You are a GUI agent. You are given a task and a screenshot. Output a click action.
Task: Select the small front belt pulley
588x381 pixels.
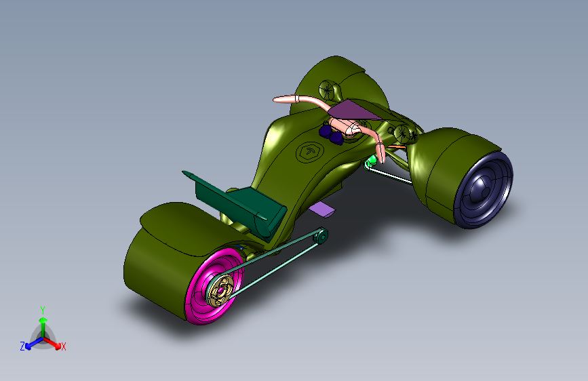321,236
